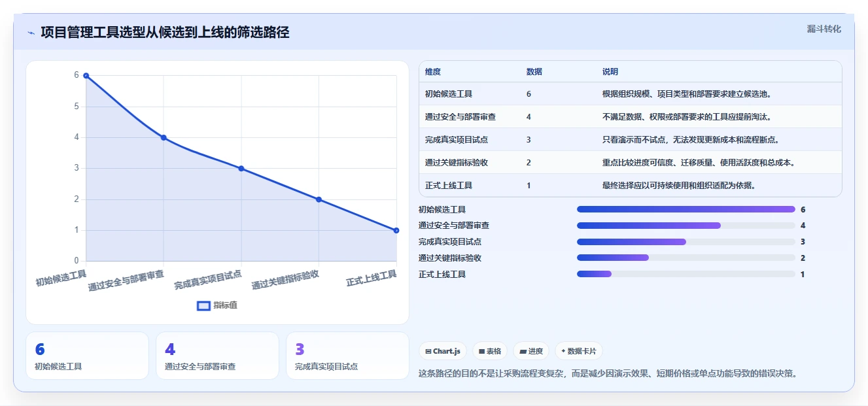Click the 初始候选工具 progress bar
The width and height of the screenshot is (868, 406).
click(686, 209)
